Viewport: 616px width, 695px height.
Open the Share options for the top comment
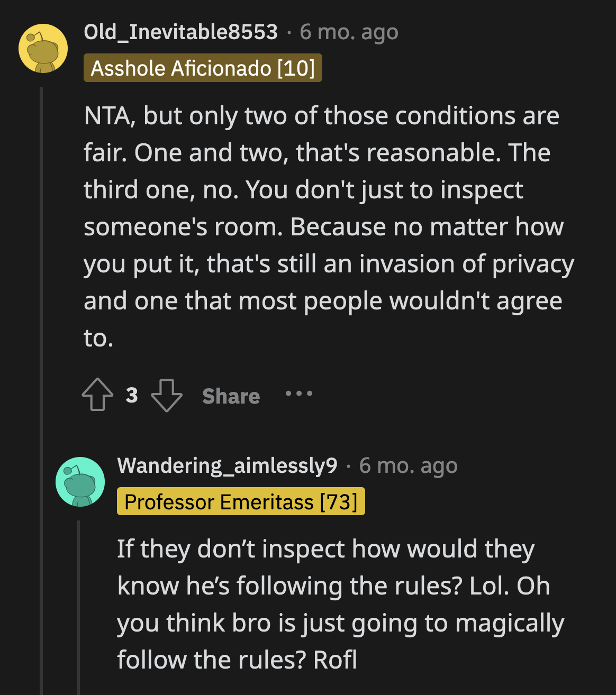(230, 396)
